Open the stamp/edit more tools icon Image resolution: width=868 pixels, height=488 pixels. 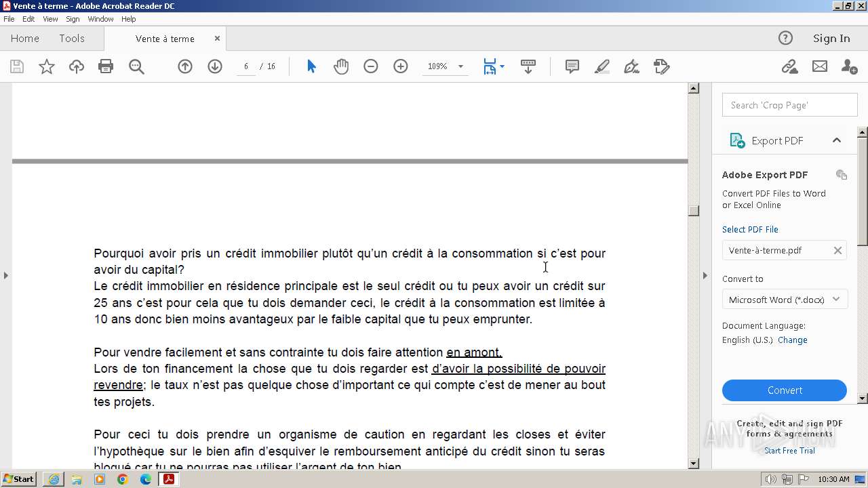661,66
